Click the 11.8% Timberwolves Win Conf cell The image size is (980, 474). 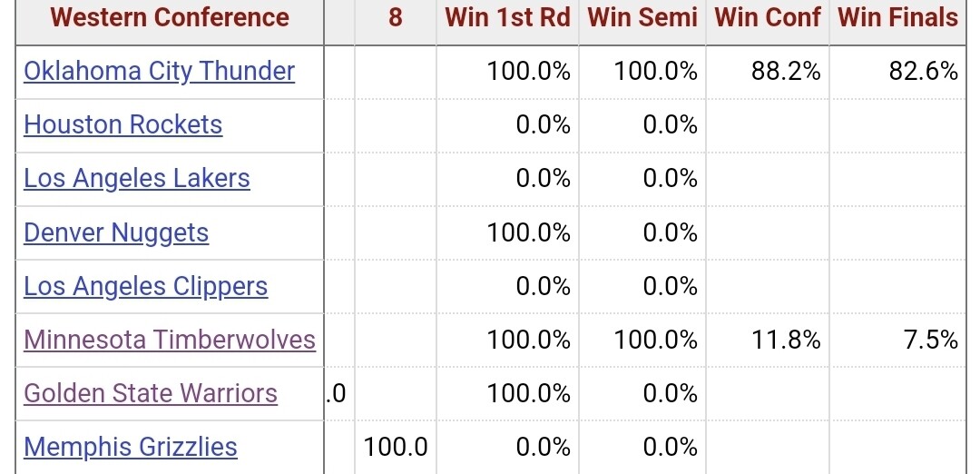point(786,341)
